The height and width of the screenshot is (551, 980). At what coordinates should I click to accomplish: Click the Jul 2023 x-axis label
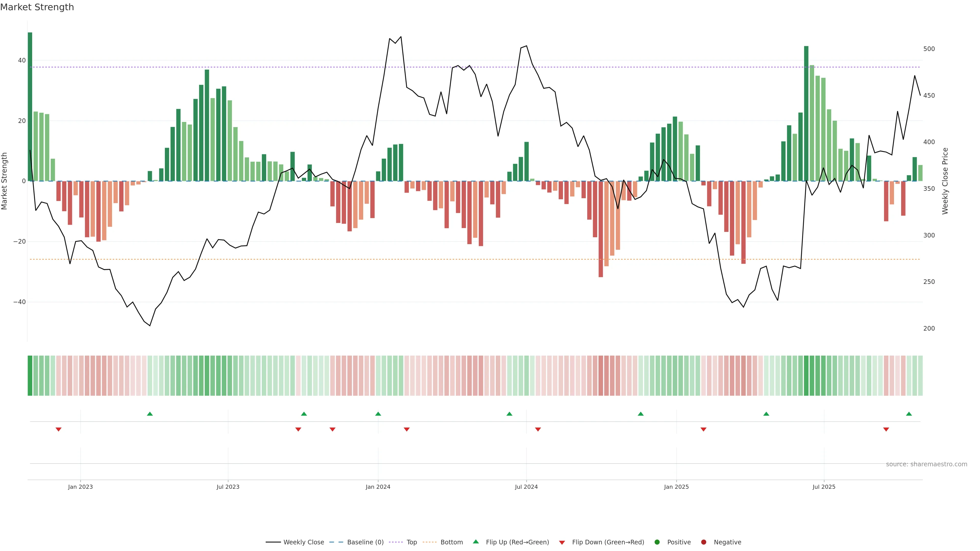[x=228, y=487]
